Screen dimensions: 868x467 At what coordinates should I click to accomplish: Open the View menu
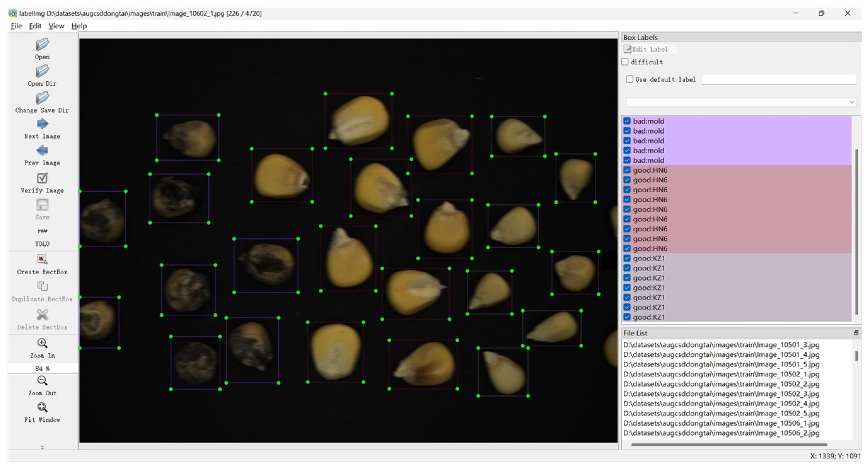(56, 26)
